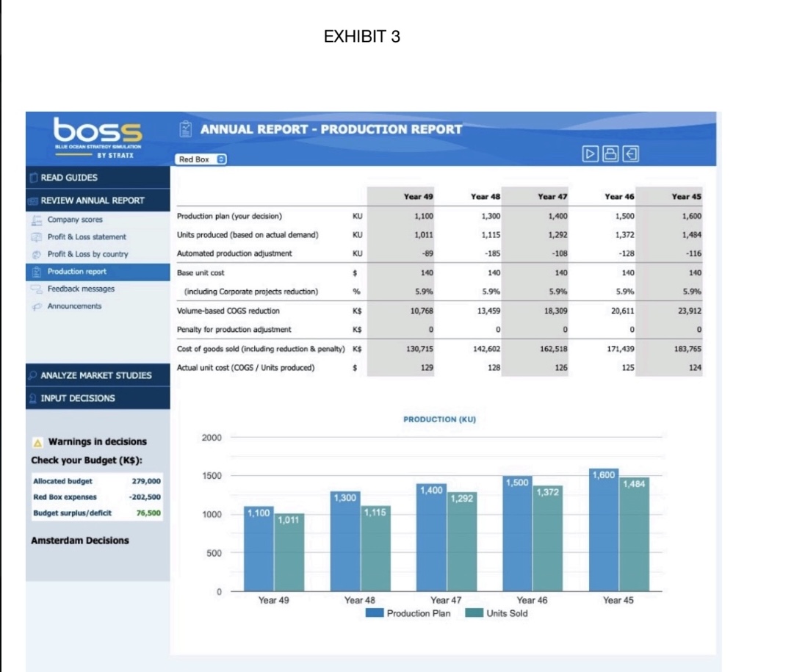794x672 pixels.
Task: Select Company scores in sidebar
Action: coord(75,220)
